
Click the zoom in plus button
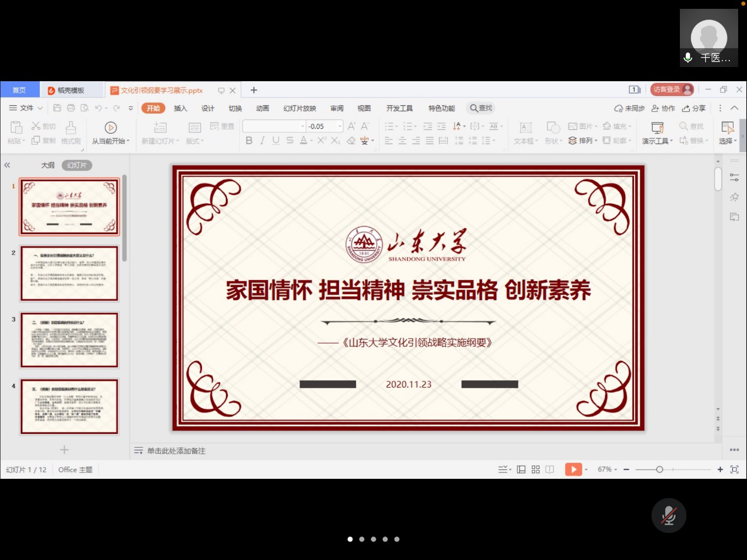click(x=720, y=469)
